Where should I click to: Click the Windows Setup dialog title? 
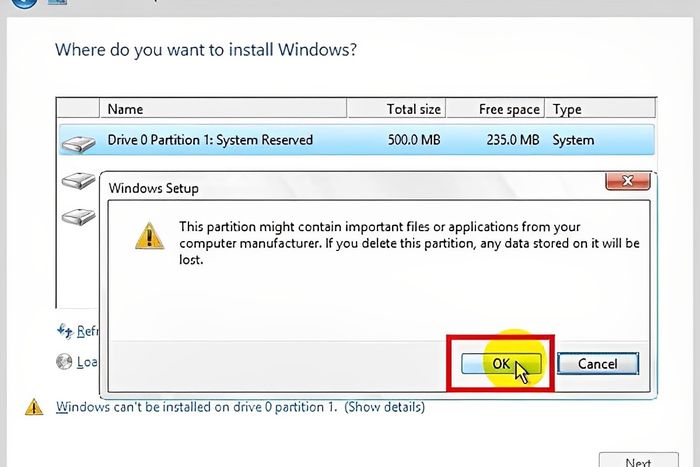pyautogui.click(x=154, y=188)
